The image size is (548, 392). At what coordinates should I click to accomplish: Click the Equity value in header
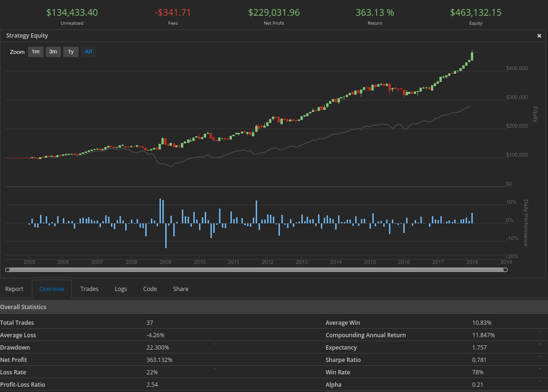tap(476, 13)
